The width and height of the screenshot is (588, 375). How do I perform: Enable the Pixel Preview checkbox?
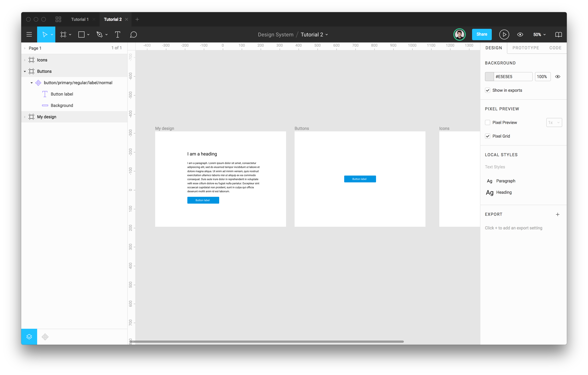[487, 122]
